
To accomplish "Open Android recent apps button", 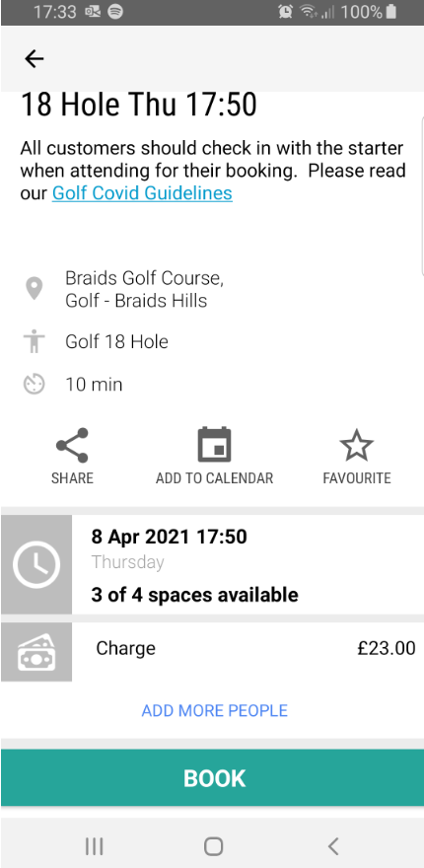I will coord(94,846).
